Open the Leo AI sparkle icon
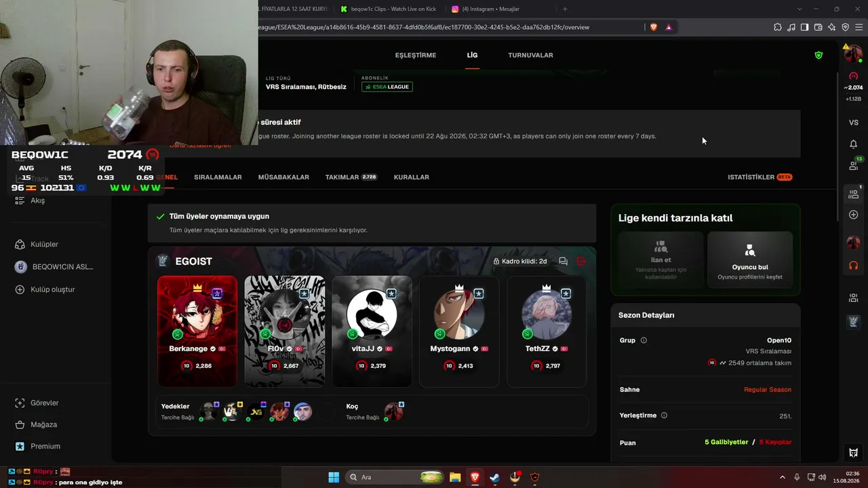 [x=832, y=27]
